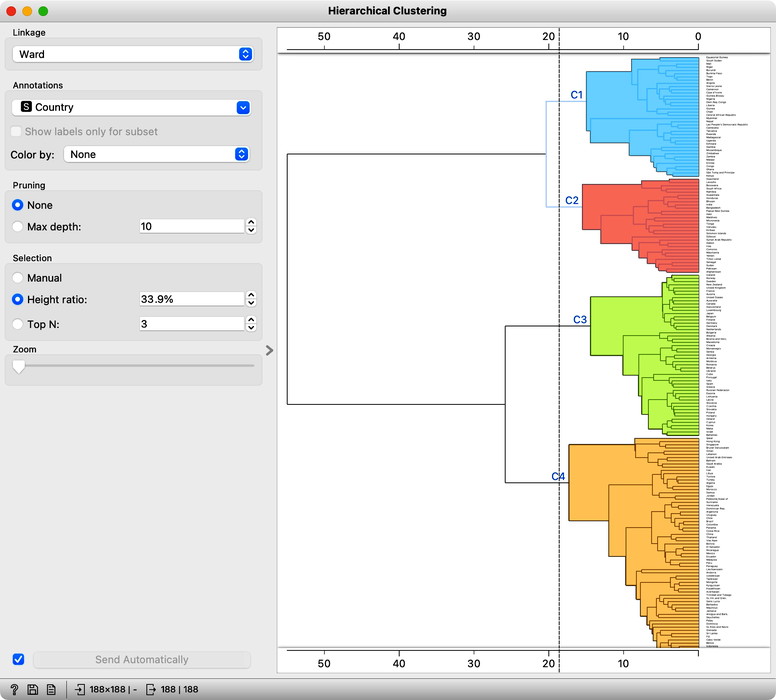Collapse the control panel with the chevron arrow
Viewport: 776px width, 700px height.
[x=269, y=350]
